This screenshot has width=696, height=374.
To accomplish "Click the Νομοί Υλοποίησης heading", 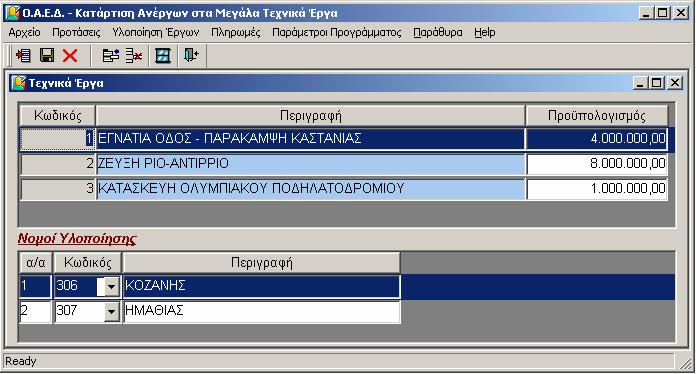I will point(77,239).
